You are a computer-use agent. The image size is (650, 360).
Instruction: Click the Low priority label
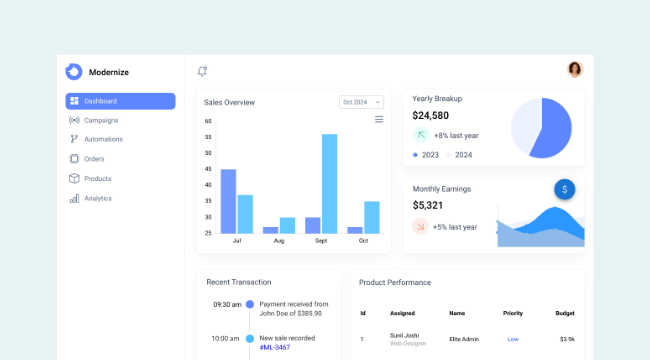point(513,339)
